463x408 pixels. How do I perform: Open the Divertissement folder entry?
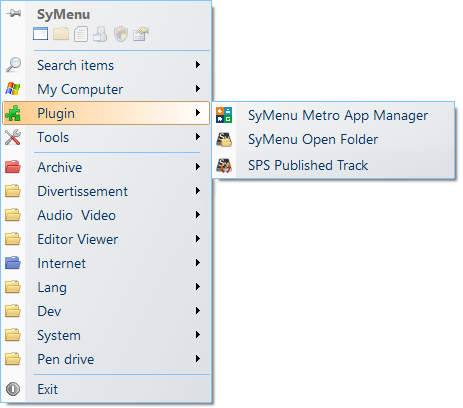(106, 191)
